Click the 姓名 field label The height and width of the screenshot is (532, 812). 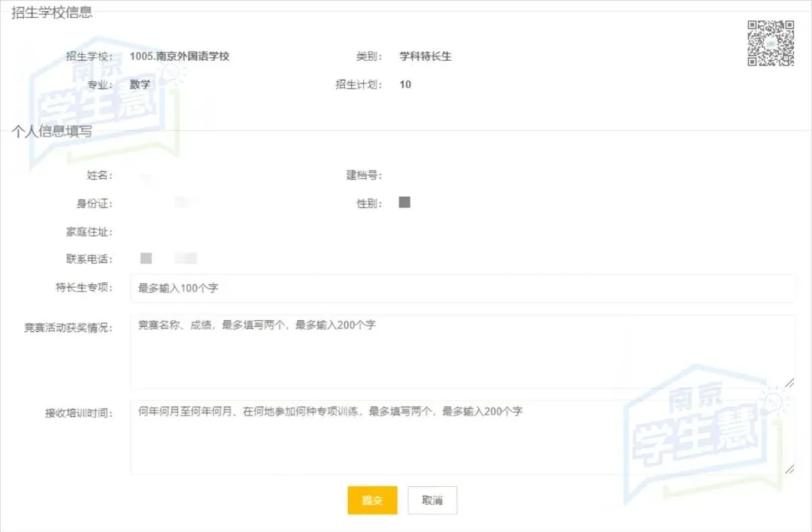coord(99,175)
